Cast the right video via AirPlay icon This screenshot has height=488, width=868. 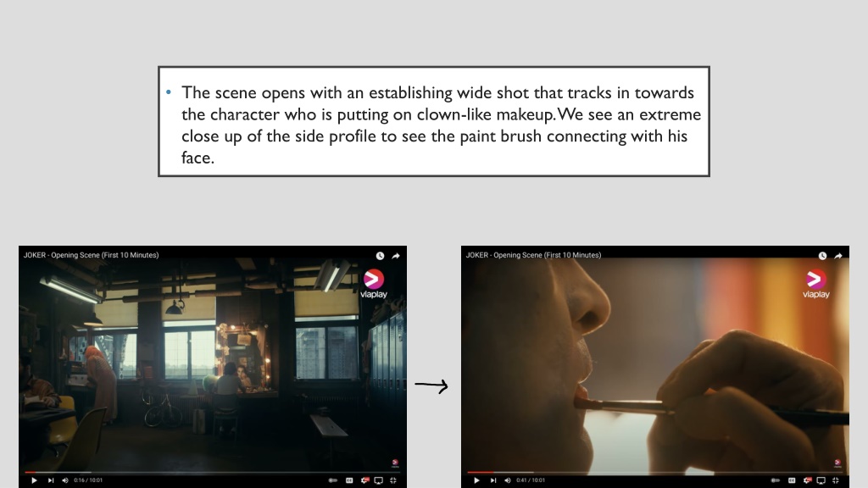coord(821,480)
